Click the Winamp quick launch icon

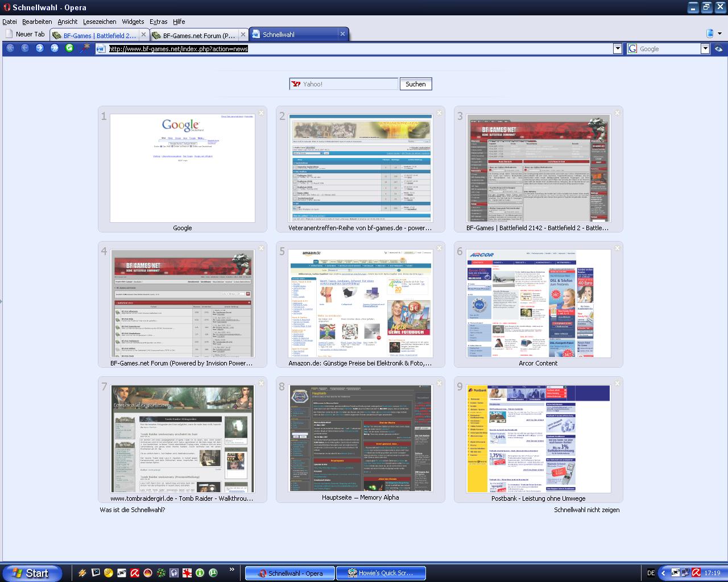pyautogui.click(x=82, y=573)
